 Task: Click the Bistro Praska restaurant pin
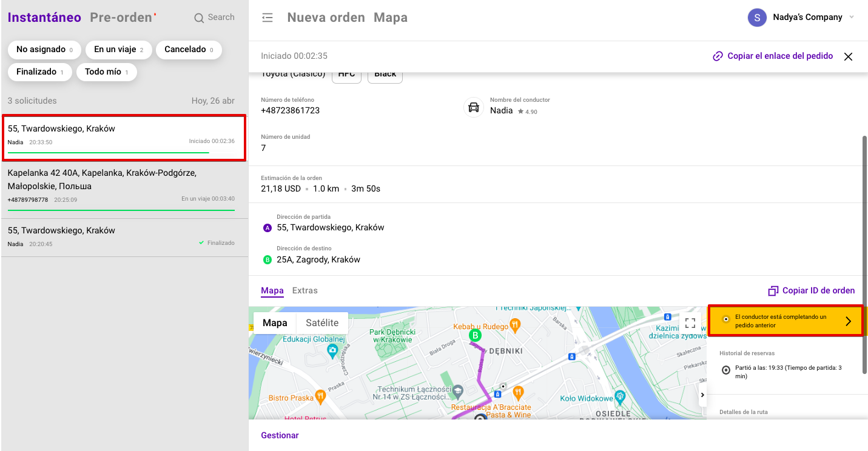point(321,396)
